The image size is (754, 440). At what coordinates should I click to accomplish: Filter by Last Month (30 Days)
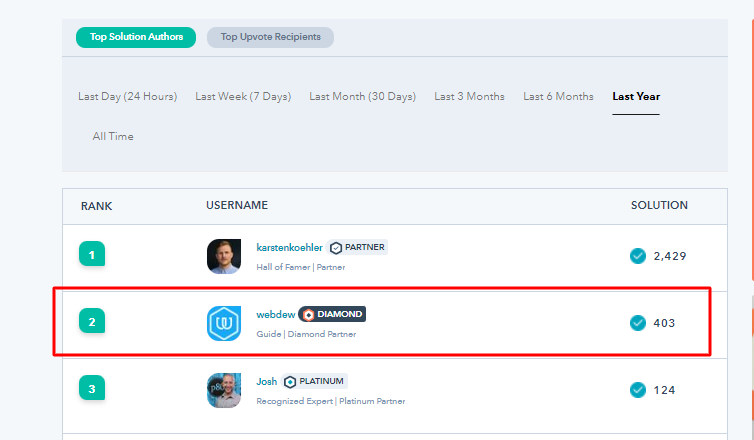[362, 96]
